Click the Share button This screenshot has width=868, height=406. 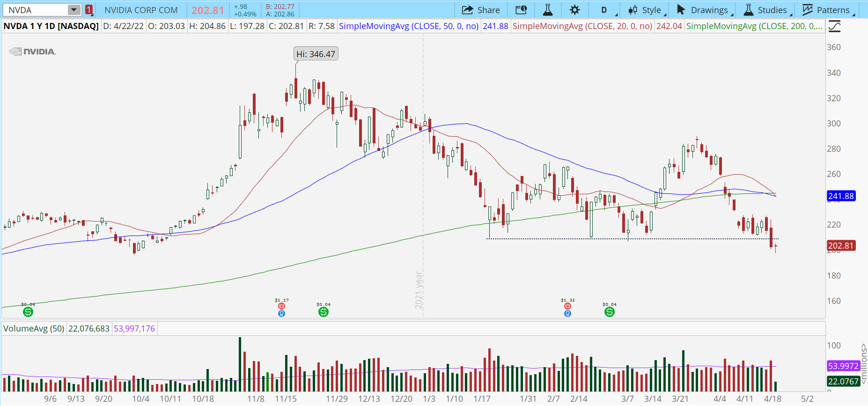pos(481,10)
